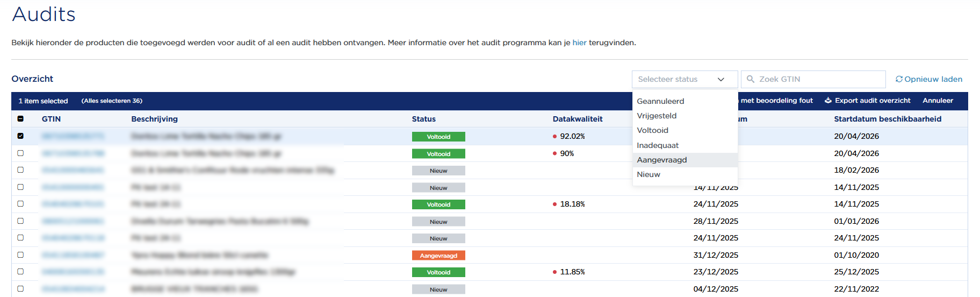
Task: Click the Overzicht section heading
Action: [x=32, y=79]
